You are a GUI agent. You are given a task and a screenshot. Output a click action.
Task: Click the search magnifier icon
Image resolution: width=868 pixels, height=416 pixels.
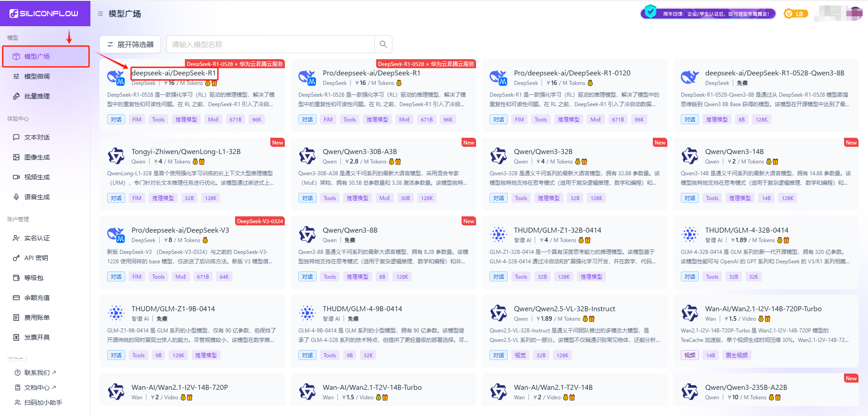click(383, 44)
